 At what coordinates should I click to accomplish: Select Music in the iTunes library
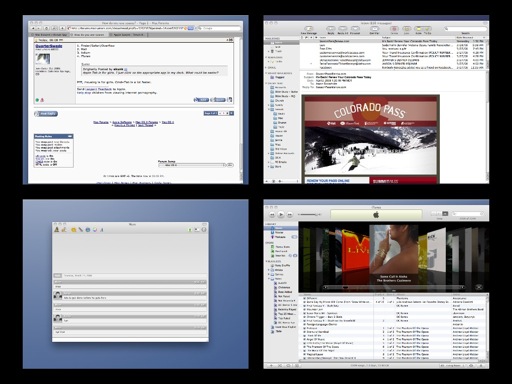click(281, 228)
